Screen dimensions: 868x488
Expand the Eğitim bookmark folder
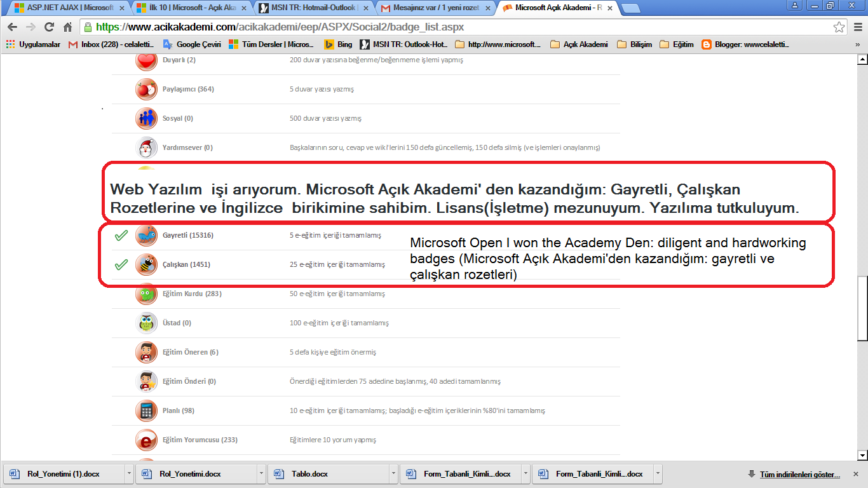coord(677,44)
